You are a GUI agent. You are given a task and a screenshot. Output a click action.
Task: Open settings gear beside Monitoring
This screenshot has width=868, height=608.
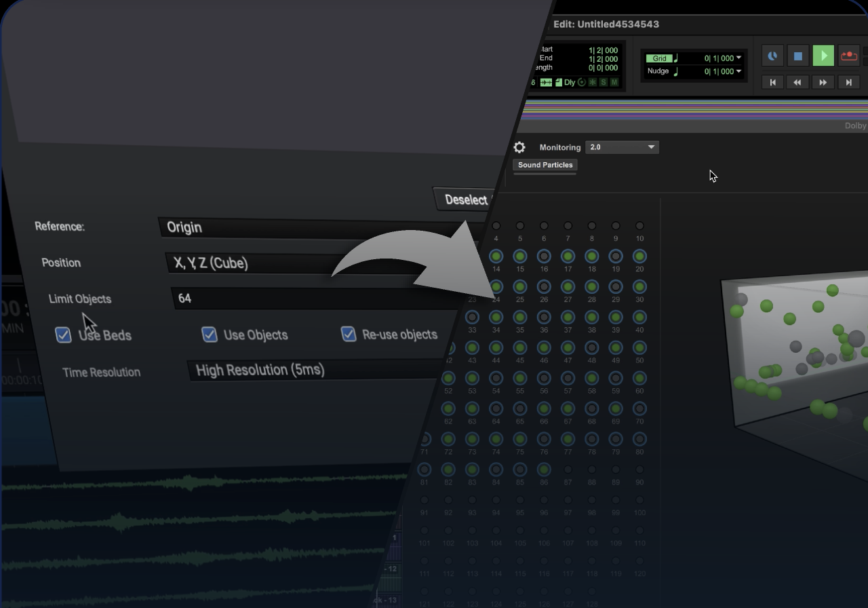pyautogui.click(x=519, y=147)
